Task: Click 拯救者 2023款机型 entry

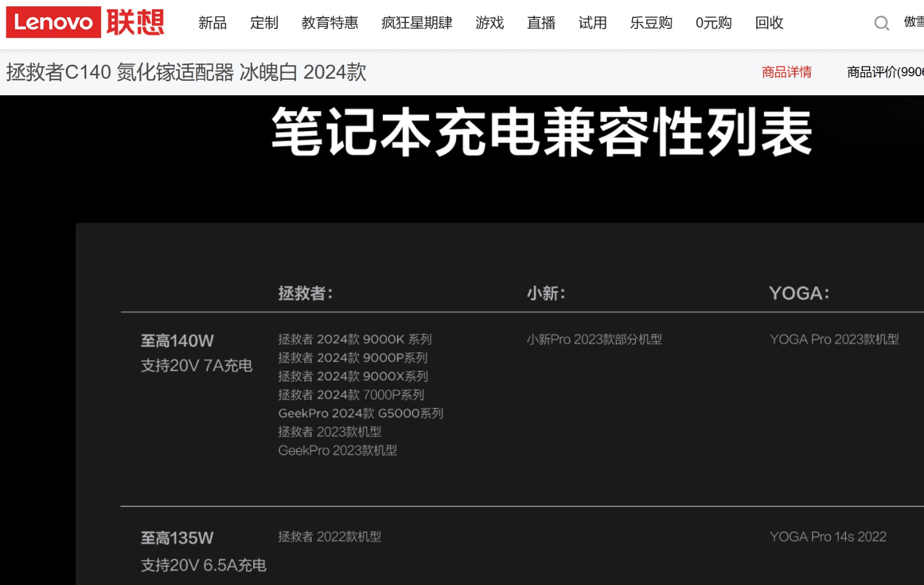Action: [330, 431]
